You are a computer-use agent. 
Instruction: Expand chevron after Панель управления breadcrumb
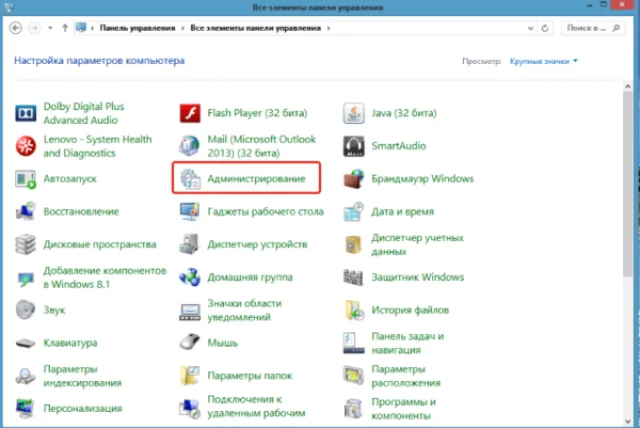tap(182, 28)
